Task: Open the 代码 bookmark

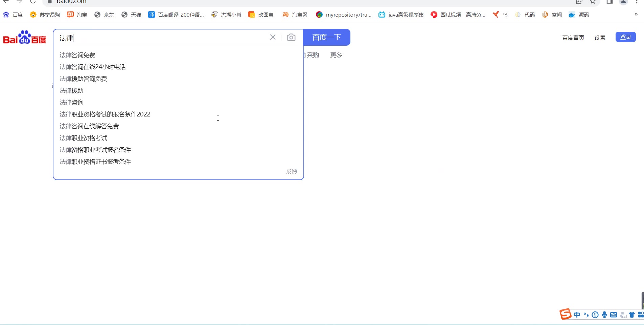Action: [525, 15]
